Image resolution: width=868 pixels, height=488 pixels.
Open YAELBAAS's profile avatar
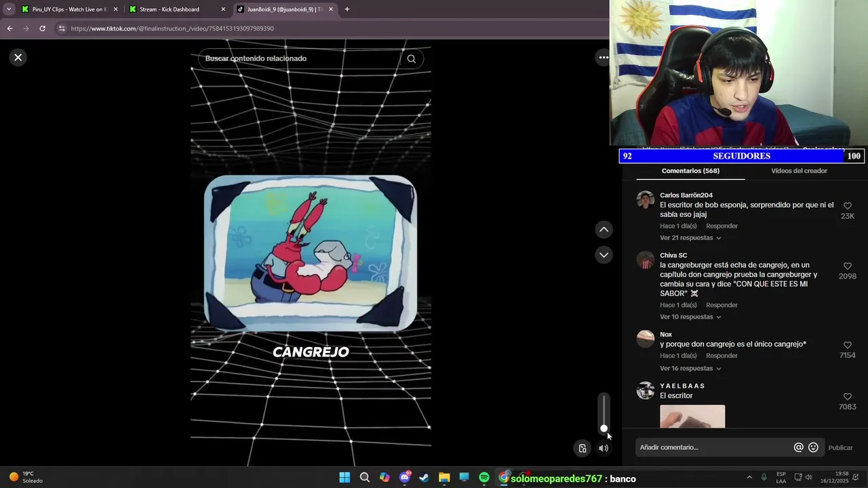pos(646,390)
